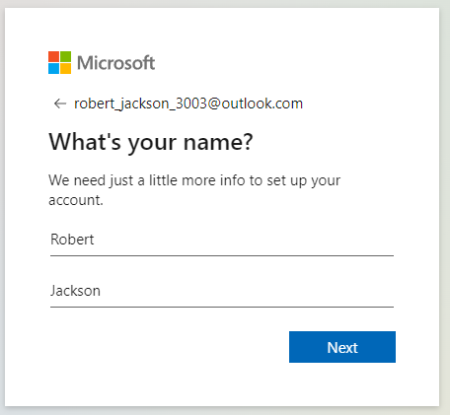Click the Microsoft wordmark text
Screen dimensions: 450x415
pos(116,63)
